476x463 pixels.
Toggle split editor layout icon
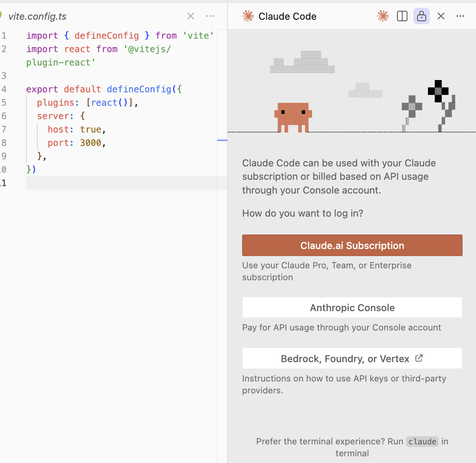402,16
